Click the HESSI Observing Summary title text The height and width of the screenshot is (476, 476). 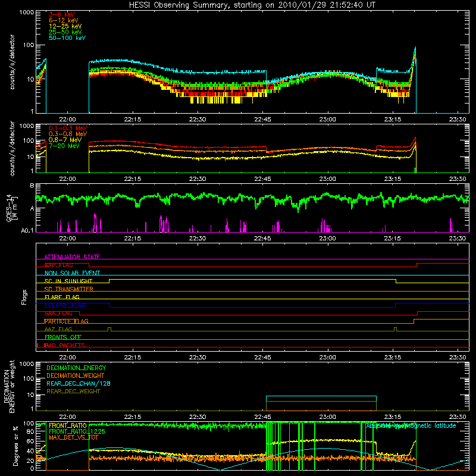tap(252, 5)
